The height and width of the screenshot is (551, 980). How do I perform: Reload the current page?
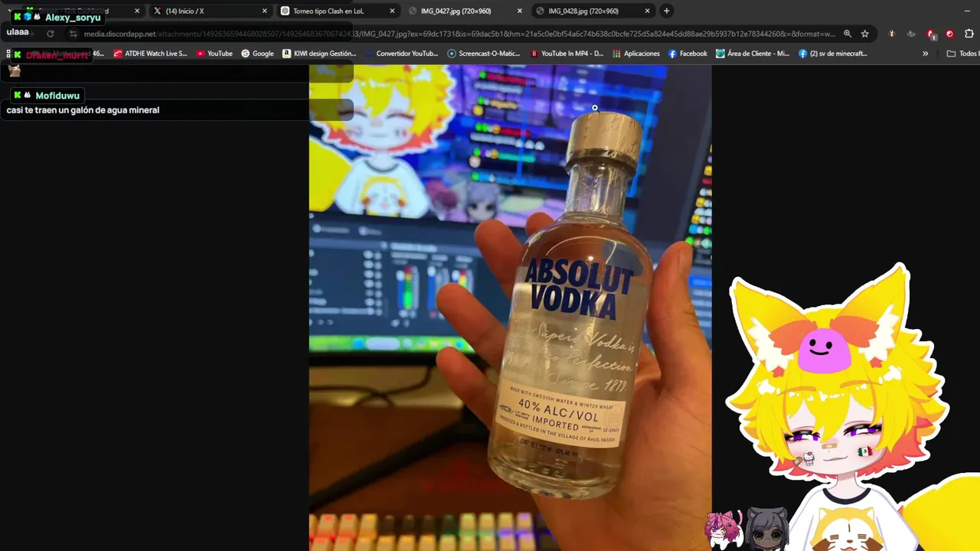51,34
